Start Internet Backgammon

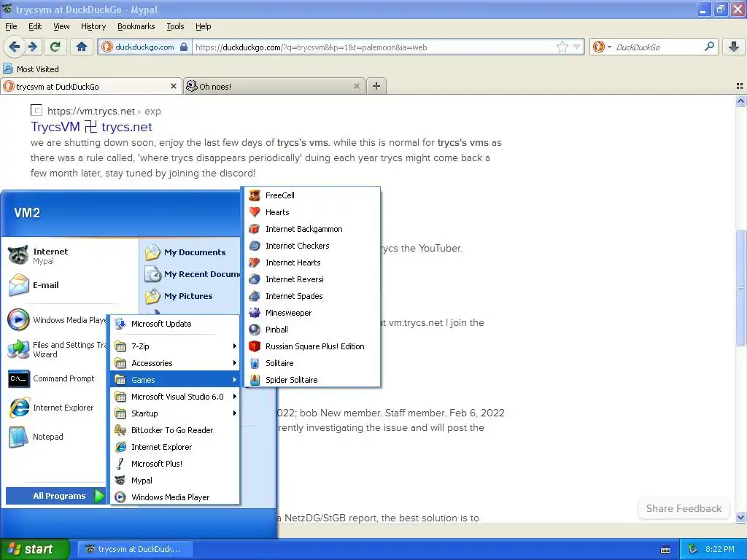(x=312, y=229)
